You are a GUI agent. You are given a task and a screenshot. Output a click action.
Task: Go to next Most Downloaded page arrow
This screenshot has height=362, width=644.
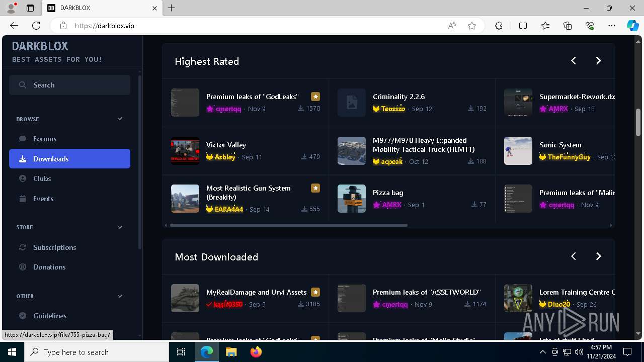[x=598, y=256]
